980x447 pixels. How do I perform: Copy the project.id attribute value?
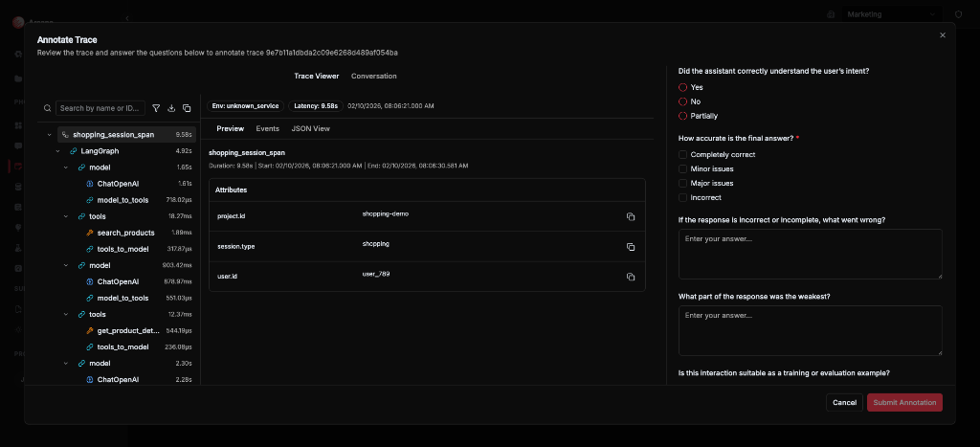click(x=630, y=217)
